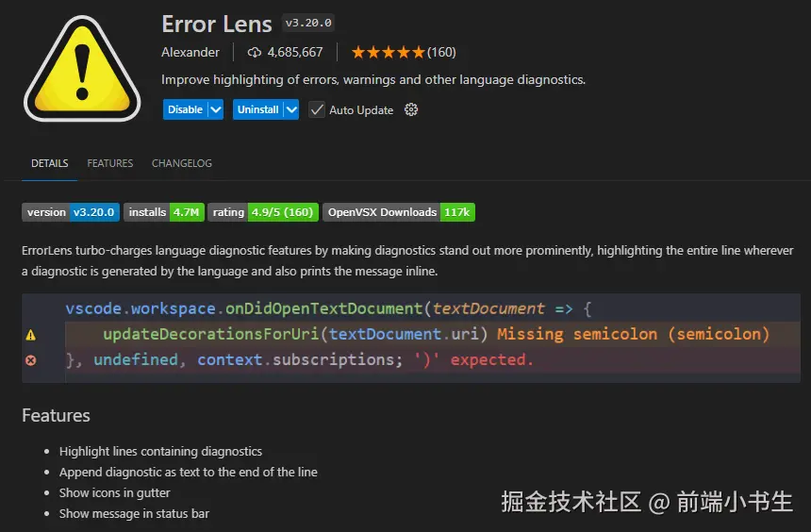Click 'Highlight lines containing diagnostics' bullet
The image size is (811, 532).
[x=160, y=451]
